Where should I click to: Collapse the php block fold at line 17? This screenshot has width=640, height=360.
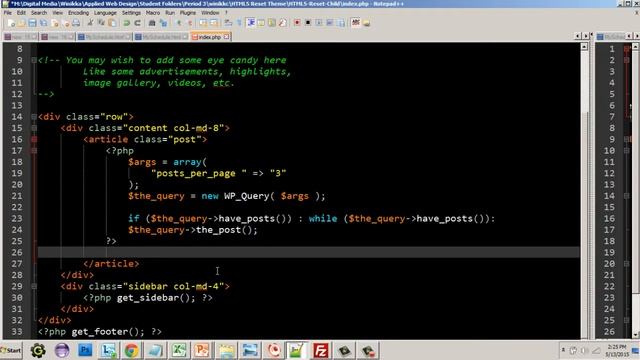click(34, 151)
